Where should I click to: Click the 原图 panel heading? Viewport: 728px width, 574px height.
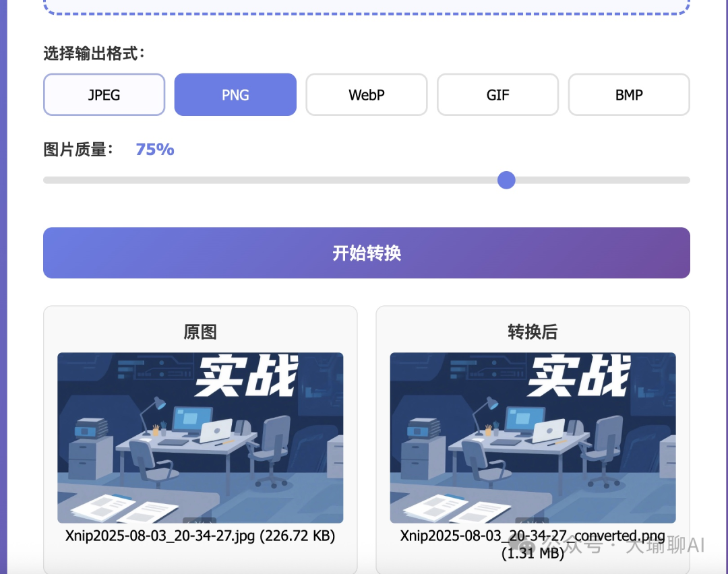click(200, 332)
